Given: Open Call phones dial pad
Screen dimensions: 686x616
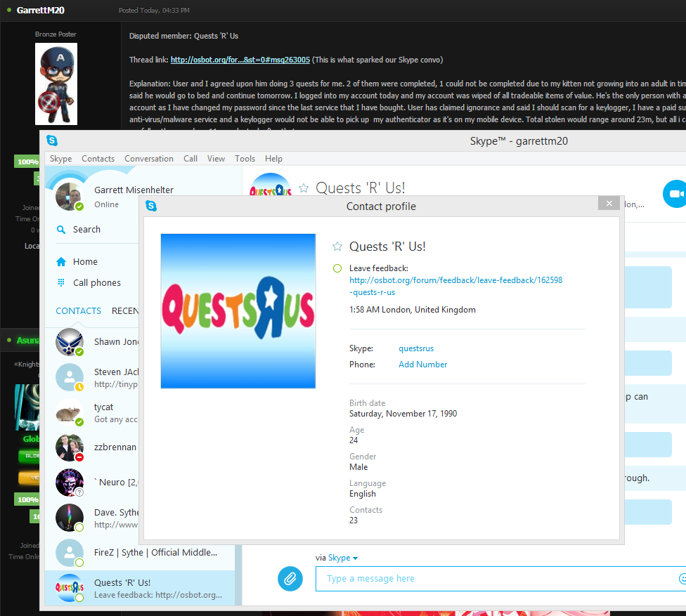Looking at the screenshot, I should tap(89, 283).
